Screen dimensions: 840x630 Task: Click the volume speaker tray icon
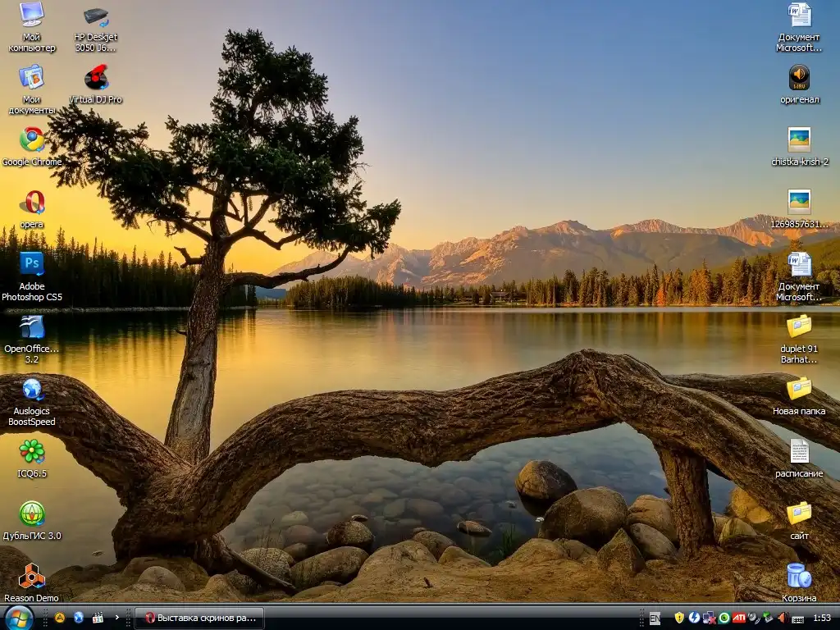pos(782,618)
